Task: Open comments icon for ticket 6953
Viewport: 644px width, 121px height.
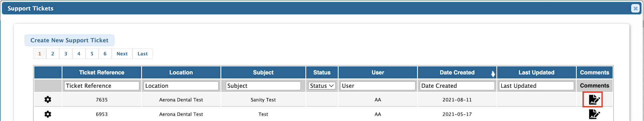Action: (594, 114)
